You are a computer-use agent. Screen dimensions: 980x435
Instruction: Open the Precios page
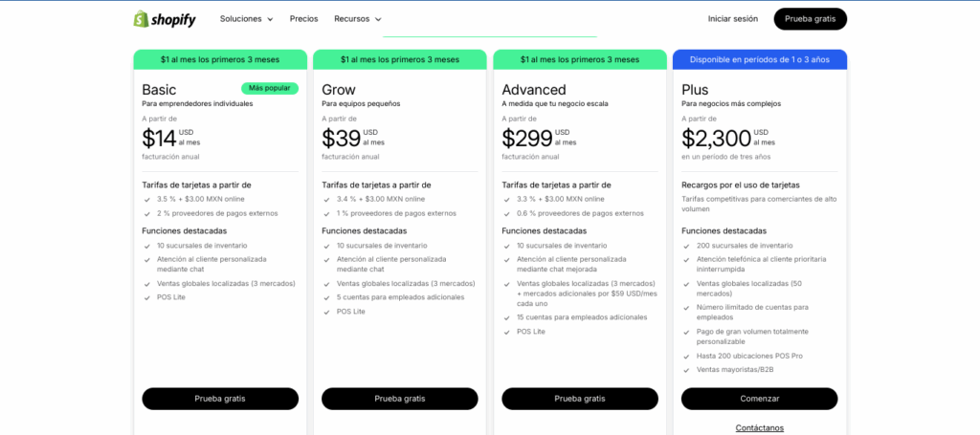303,19
